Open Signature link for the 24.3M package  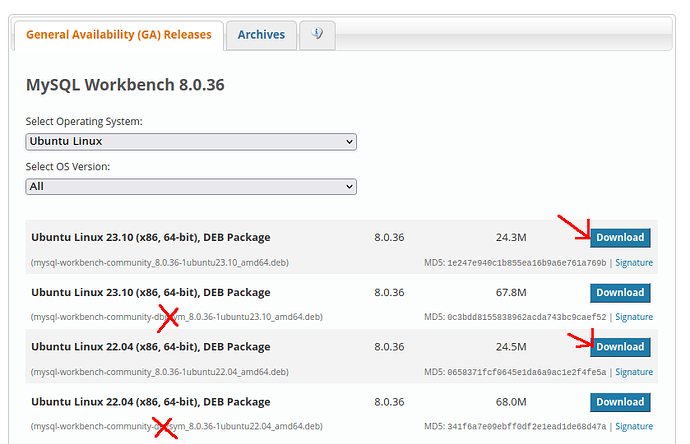click(634, 263)
